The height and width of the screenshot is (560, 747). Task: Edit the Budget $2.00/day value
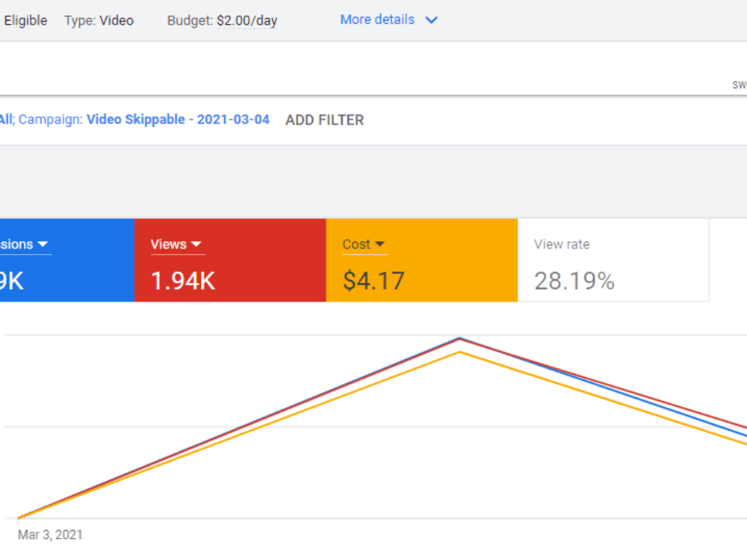click(x=247, y=20)
